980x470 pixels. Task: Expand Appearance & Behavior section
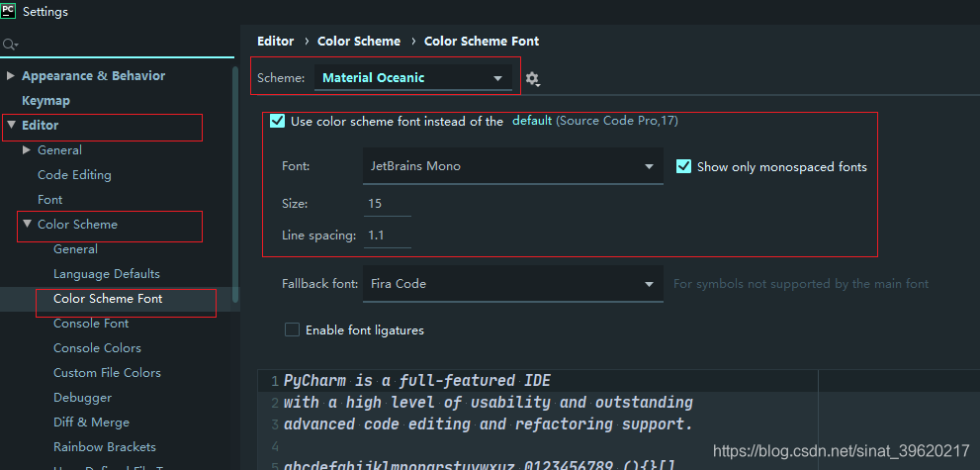[x=10, y=75]
